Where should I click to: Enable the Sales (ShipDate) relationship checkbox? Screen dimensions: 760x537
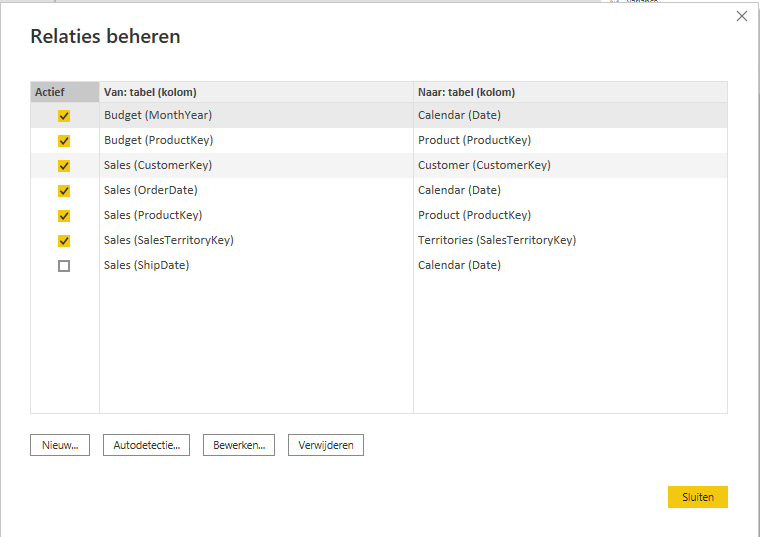(x=64, y=266)
